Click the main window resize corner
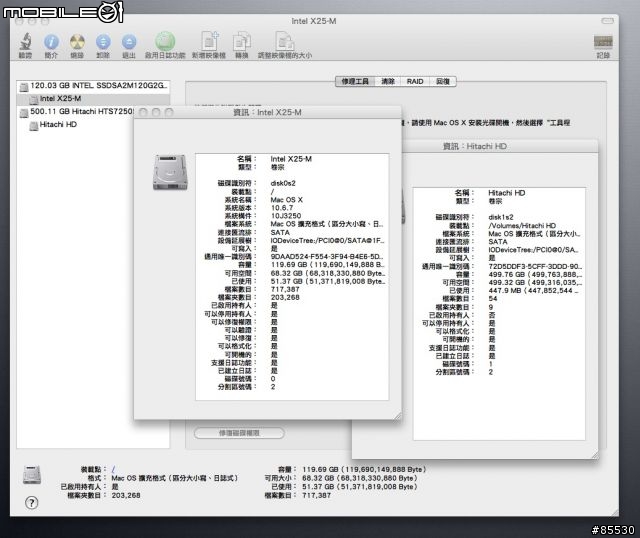 click(614, 512)
